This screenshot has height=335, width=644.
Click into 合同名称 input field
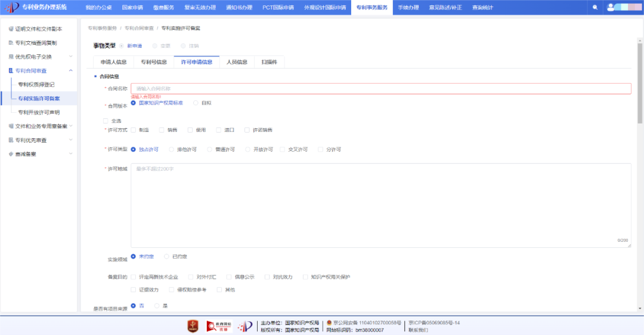coord(380,88)
